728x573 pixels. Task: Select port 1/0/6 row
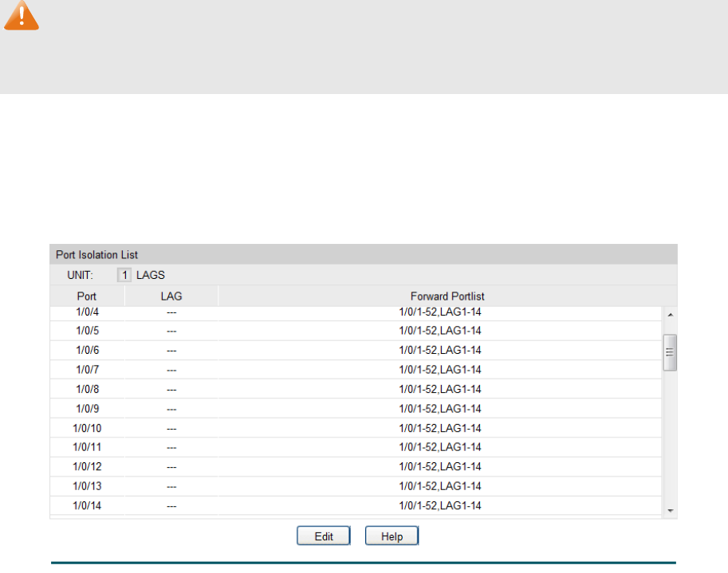tap(356, 351)
